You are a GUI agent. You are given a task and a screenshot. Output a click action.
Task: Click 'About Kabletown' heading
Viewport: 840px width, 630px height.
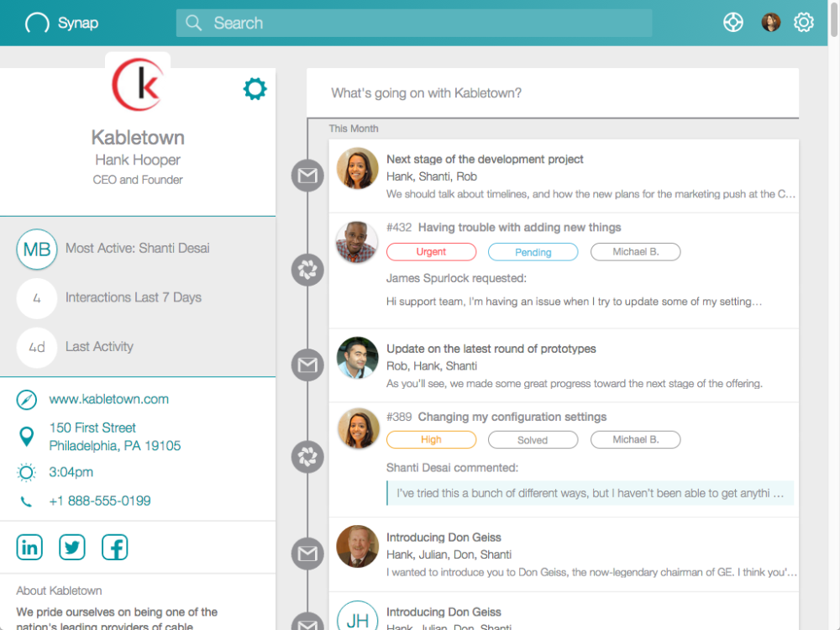click(x=59, y=591)
